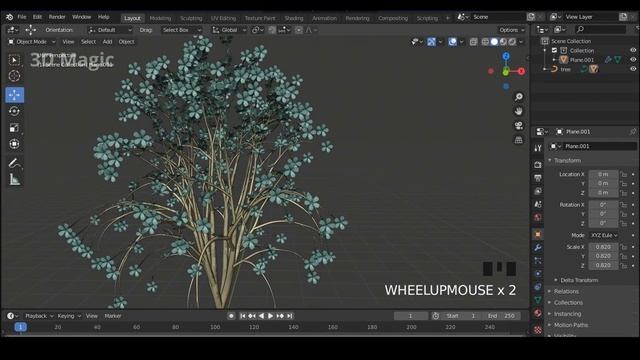Select the Select Box tool in the toolbar
The image size is (640, 360).
14,60
